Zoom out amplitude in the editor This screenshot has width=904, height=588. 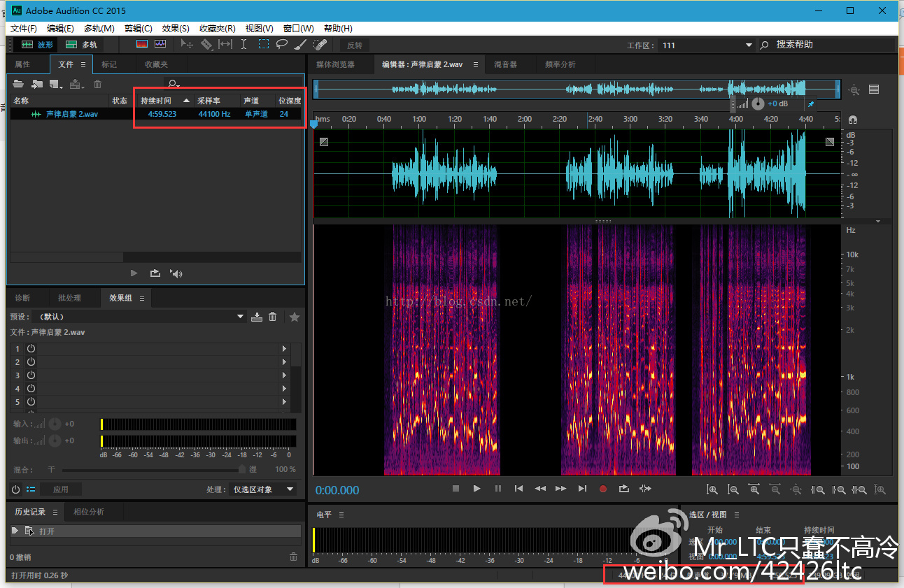pos(733,490)
